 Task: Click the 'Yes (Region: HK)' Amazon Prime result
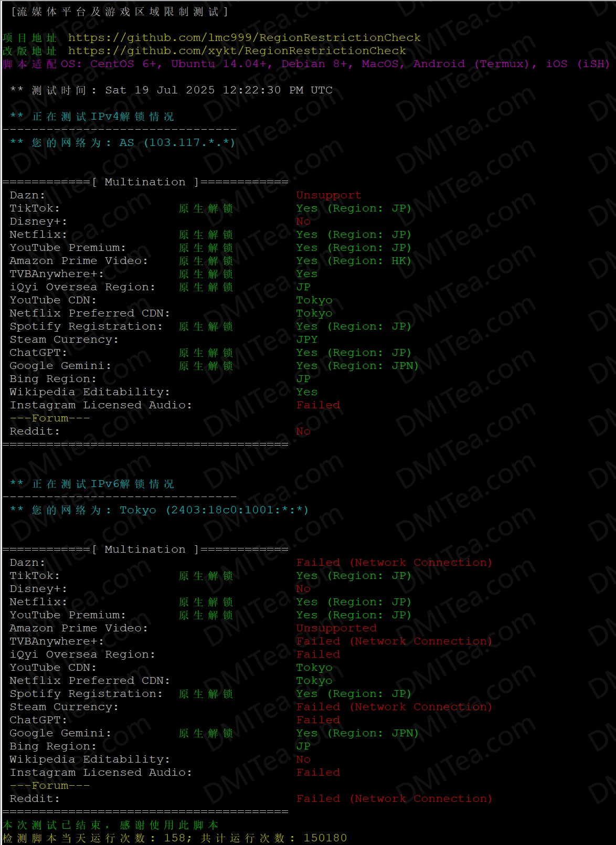354,261
